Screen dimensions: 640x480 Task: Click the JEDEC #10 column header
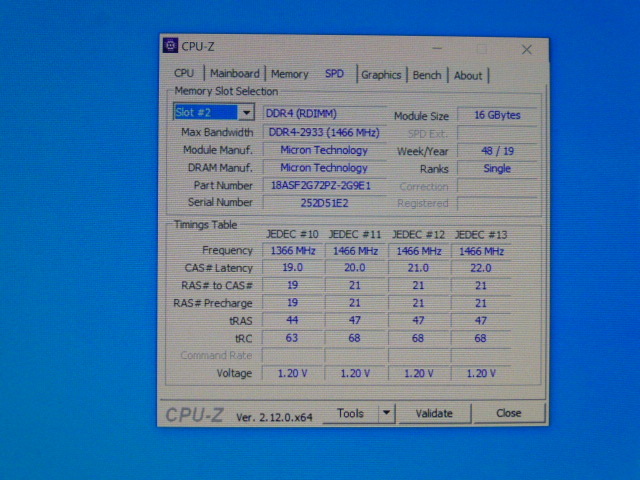click(292, 234)
